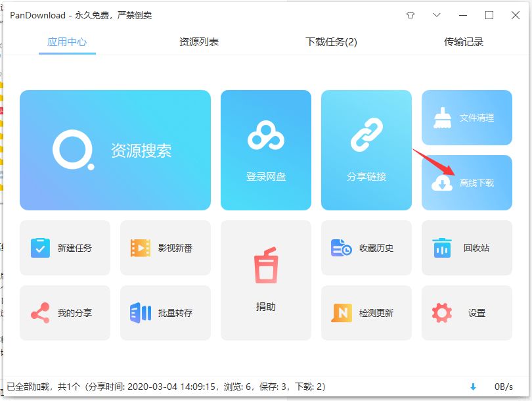Open the 登录网盘 label text
The image size is (532, 401).
coord(265,177)
